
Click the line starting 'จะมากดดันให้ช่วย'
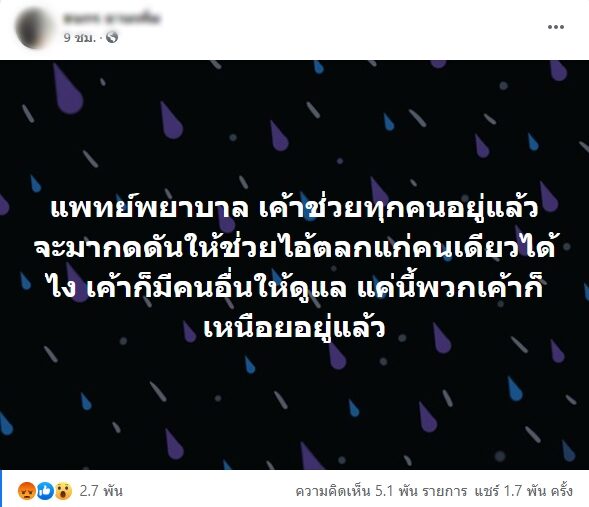(294, 247)
